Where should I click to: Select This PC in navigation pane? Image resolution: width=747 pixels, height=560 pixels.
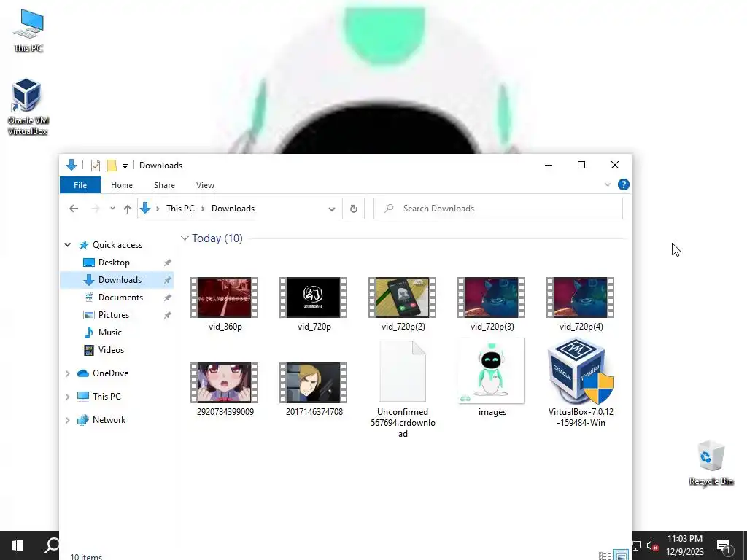click(107, 397)
